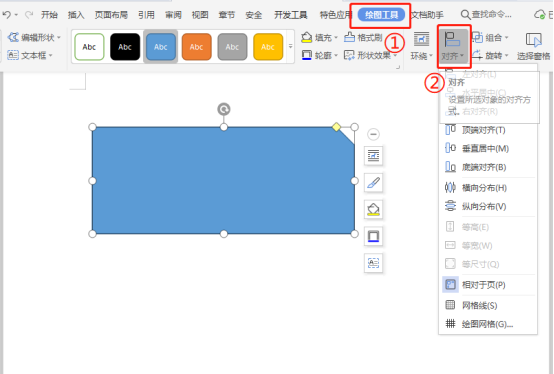554x374 pixels.
Task: Open the 视图 tab
Action: (x=200, y=15)
